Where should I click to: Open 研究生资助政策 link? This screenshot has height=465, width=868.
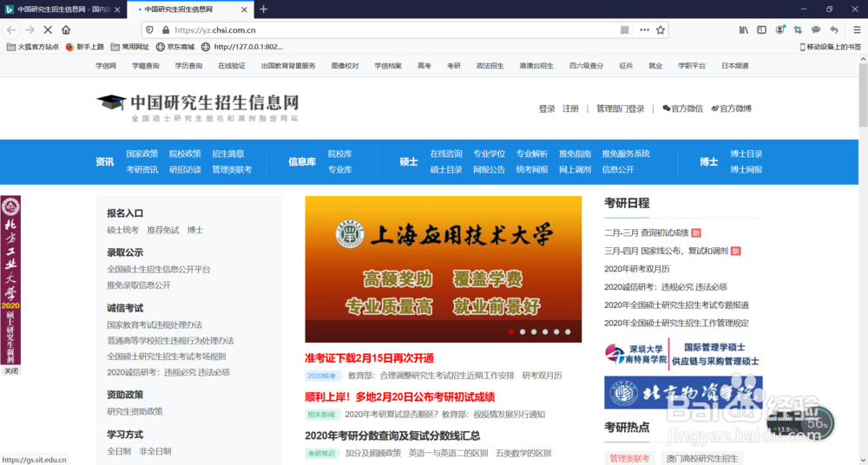135,411
